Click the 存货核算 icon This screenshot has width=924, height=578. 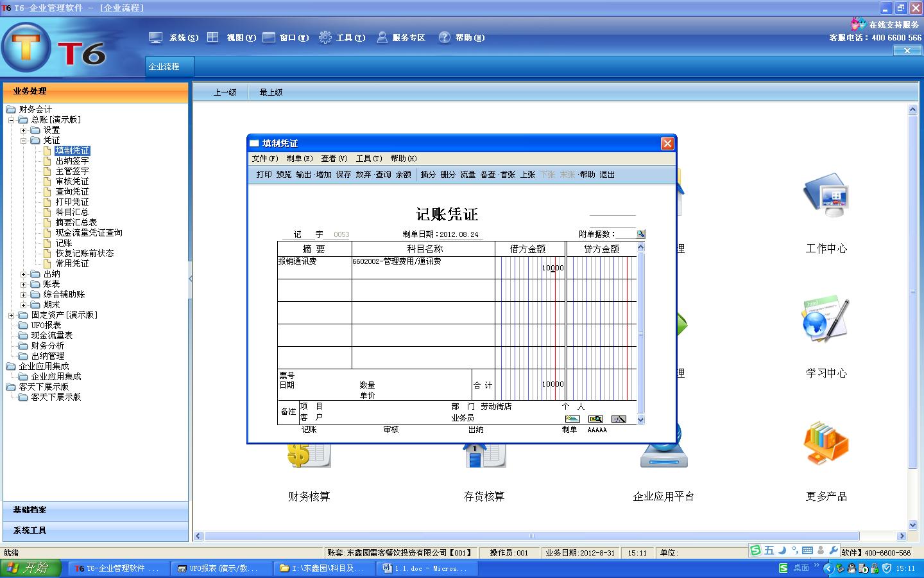coord(484,456)
